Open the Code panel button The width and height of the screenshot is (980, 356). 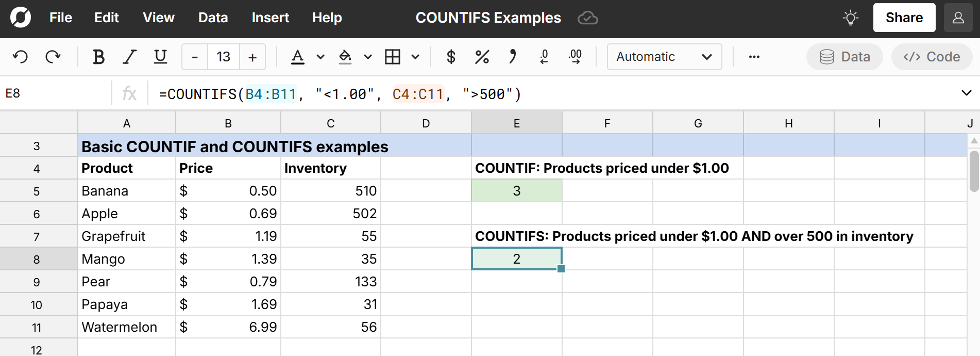(932, 57)
